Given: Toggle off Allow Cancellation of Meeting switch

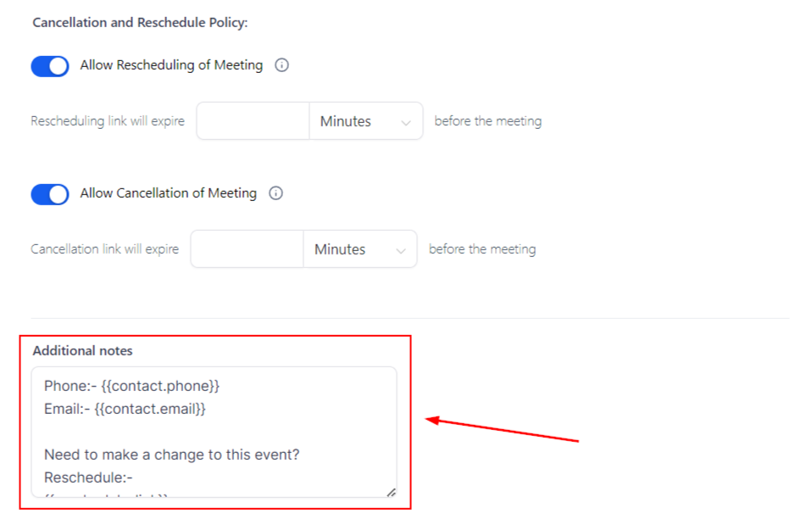Looking at the screenshot, I should pos(50,194).
